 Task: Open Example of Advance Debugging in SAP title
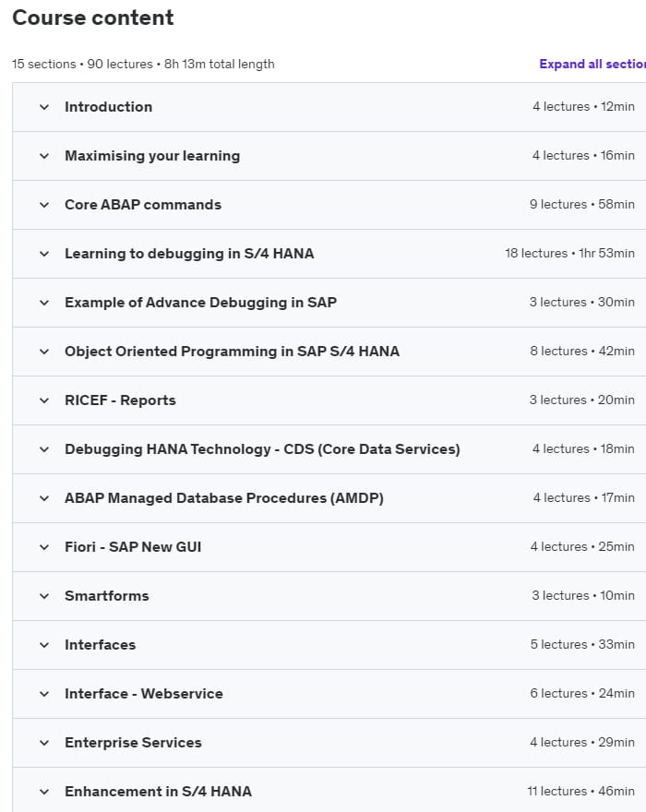tap(200, 303)
